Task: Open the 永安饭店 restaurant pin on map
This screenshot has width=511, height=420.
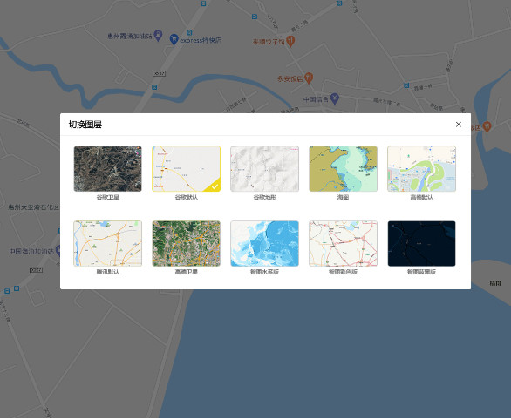Action: click(309, 78)
